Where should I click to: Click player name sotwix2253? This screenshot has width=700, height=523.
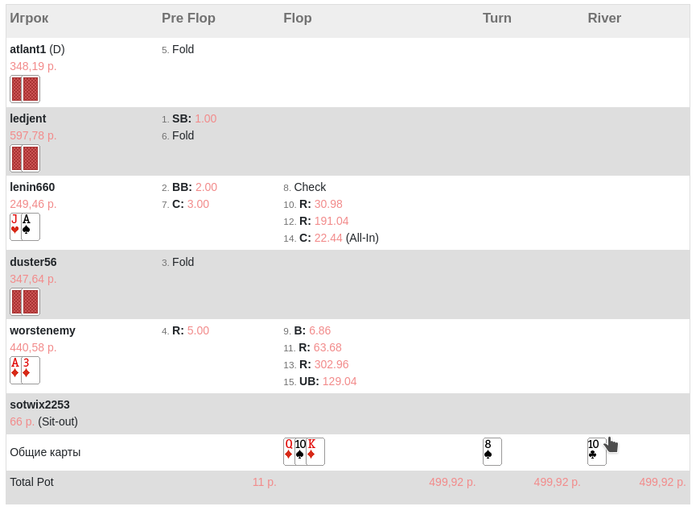40,405
